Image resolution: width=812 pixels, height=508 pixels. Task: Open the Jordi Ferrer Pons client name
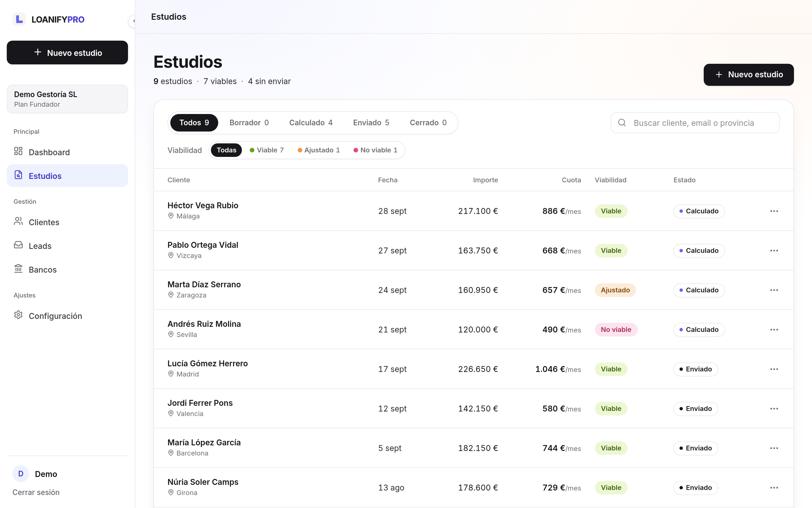[200, 403]
